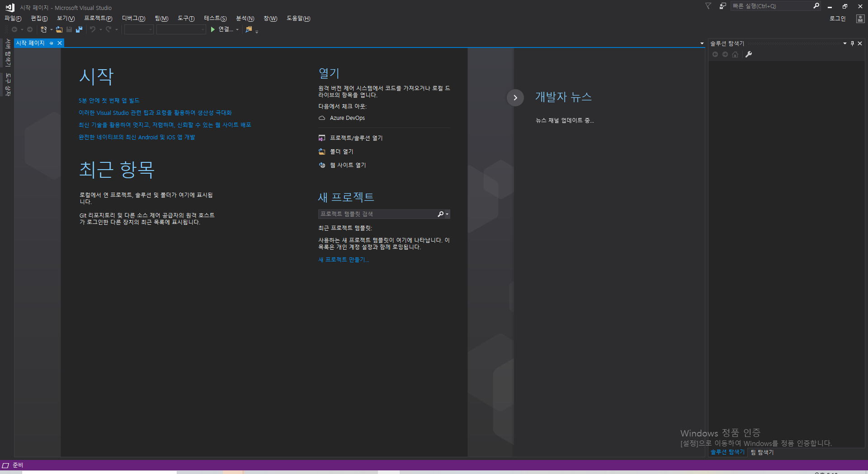Click 웹 사이트 열기
Screen dimensions: 868x474
348,165
